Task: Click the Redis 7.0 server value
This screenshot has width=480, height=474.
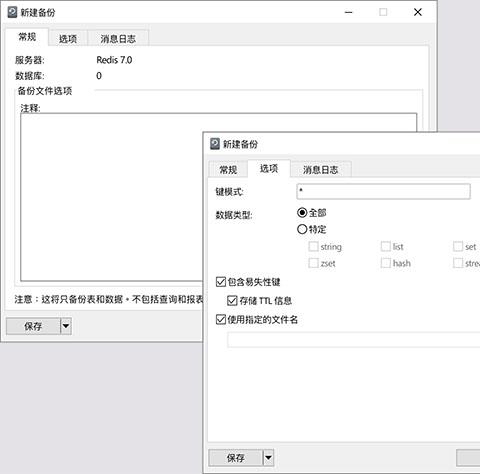Action: (114, 60)
